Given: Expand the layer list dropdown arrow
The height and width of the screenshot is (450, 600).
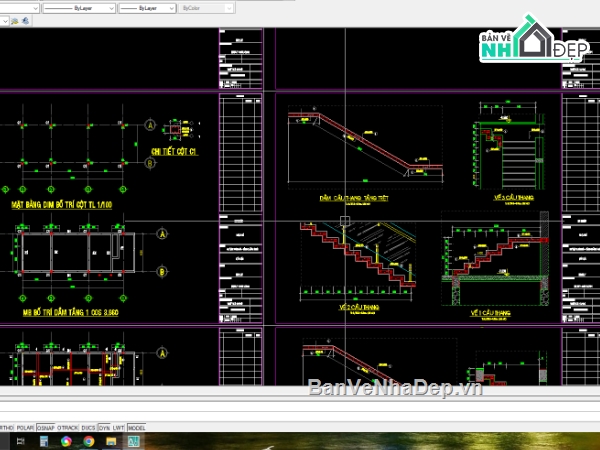Looking at the screenshot, I should [x=5, y=21].
